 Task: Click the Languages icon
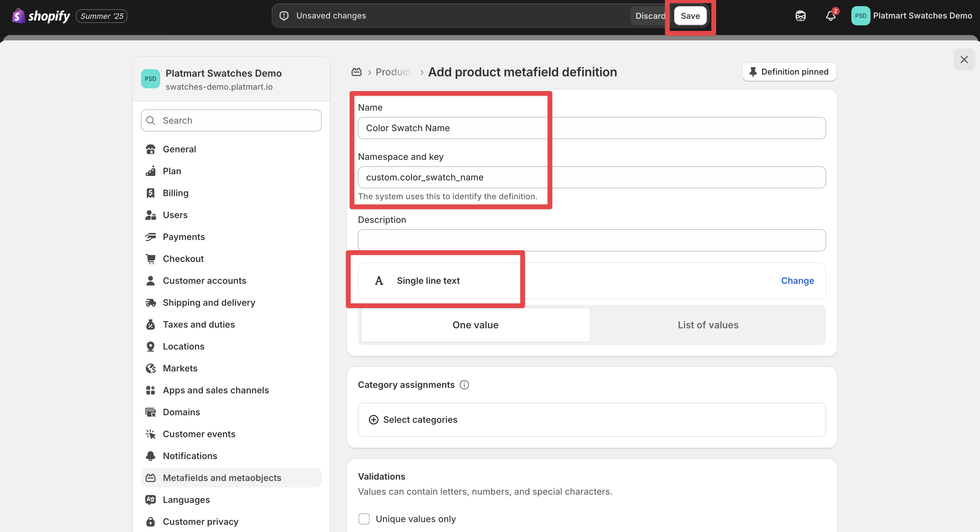coord(151,500)
